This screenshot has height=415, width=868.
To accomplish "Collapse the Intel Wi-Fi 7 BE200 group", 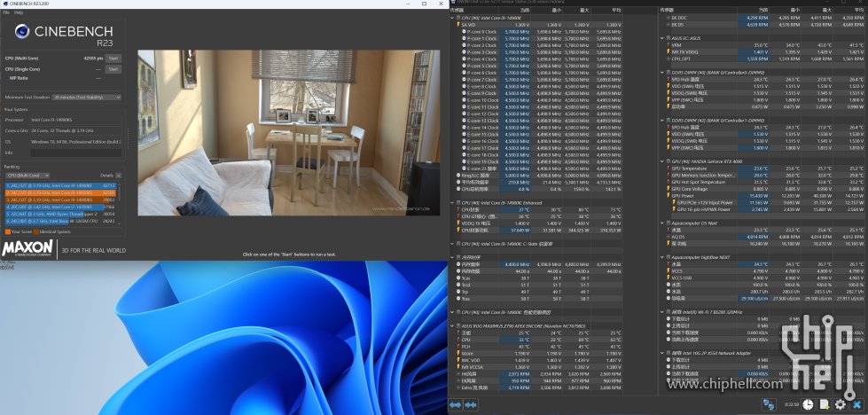I will coord(662,312).
